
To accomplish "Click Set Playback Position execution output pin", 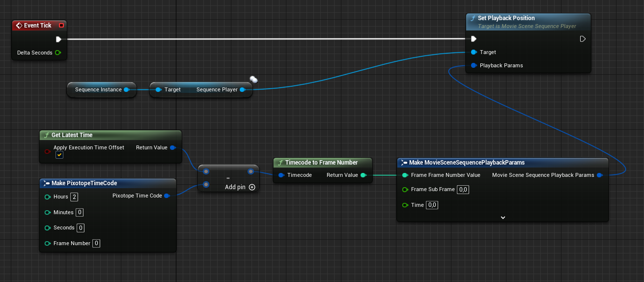I will coord(583,39).
